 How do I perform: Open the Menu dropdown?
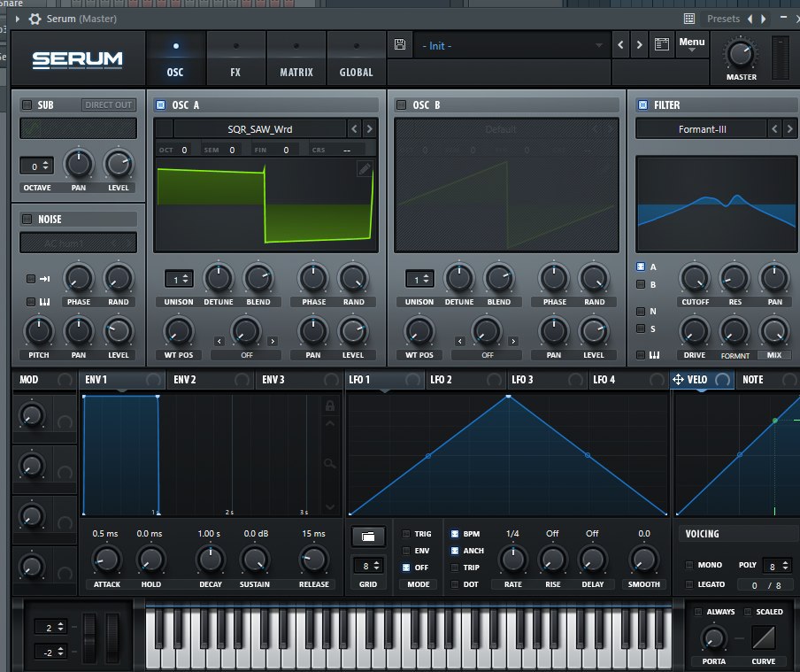click(692, 44)
